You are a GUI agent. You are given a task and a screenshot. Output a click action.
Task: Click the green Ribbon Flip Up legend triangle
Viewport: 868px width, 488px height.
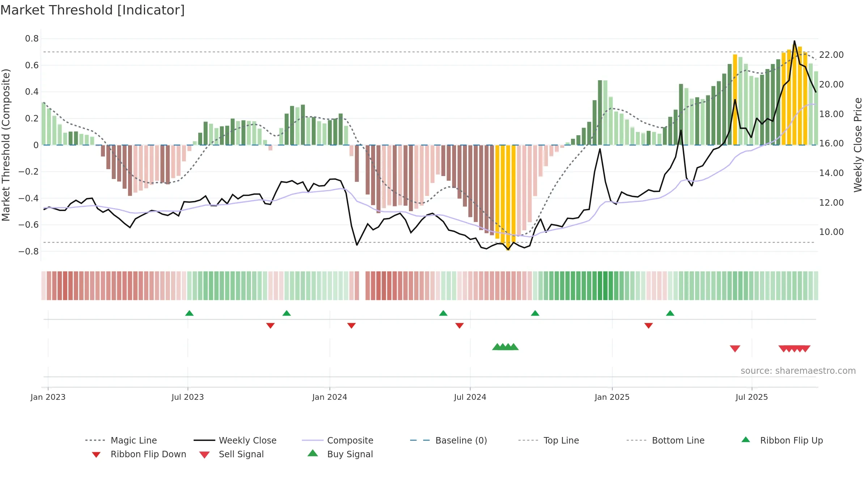(746, 440)
